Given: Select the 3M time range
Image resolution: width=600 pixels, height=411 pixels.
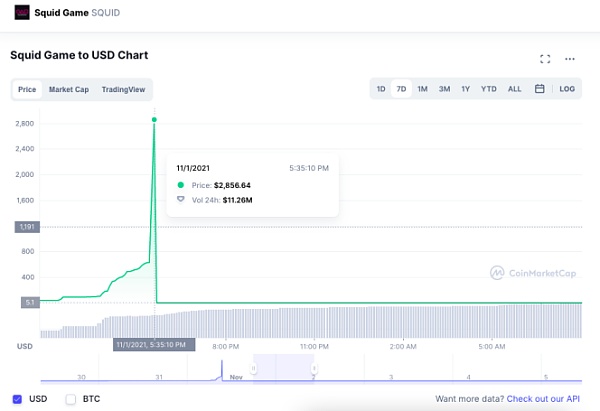Looking at the screenshot, I should 444,89.
